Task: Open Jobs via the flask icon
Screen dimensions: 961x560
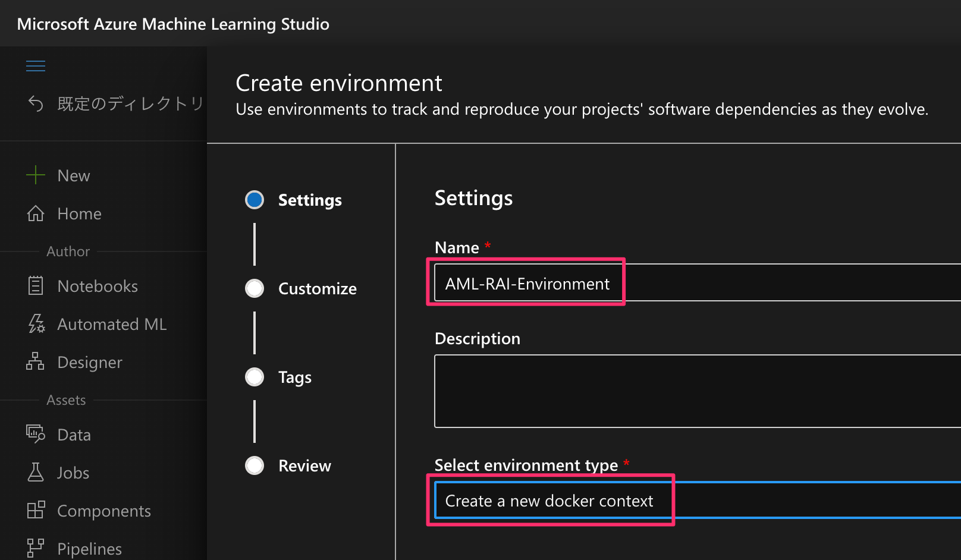Action: coord(36,473)
